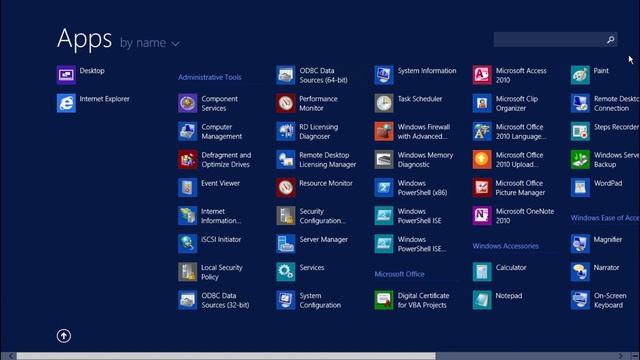This screenshot has width=640, height=360.
Task: Open the Desktop app tile
Action: click(81, 75)
